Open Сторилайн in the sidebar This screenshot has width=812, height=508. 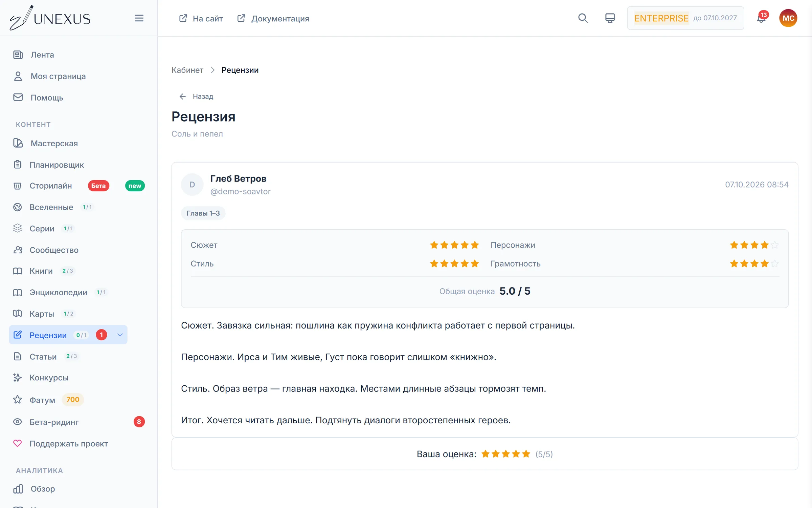click(x=50, y=186)
